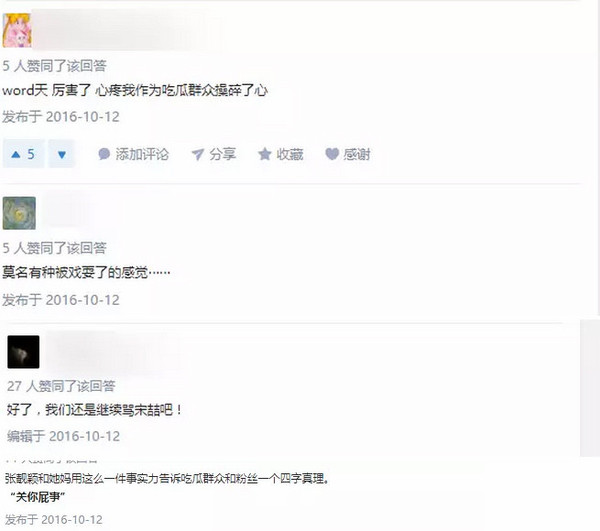This screenshot has height=531, width=600.
Task: Click blurred username beside black avatar
Action: (x=111, y=352)
